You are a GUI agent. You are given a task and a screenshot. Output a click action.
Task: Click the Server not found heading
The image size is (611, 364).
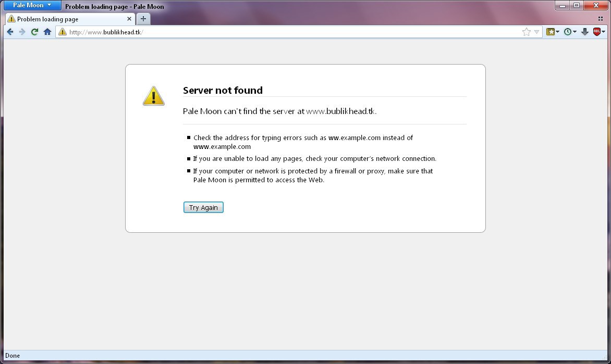tap(223, 90)
